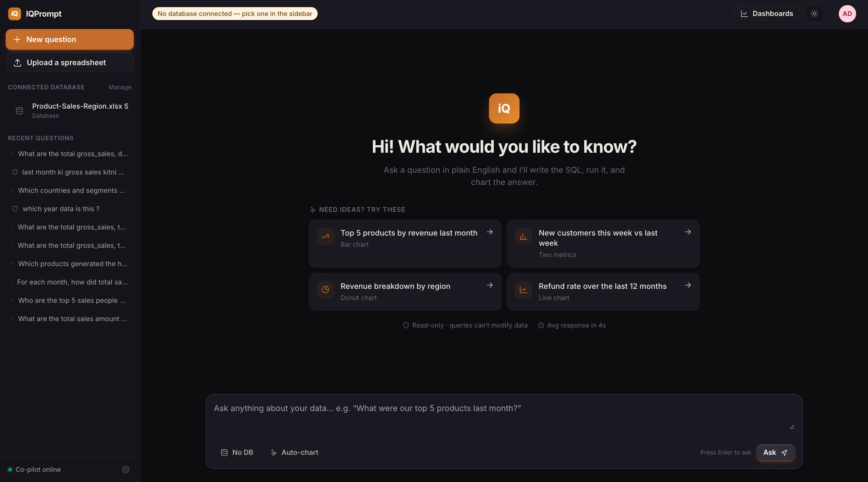Click arrow on Refund rate card
Screen dimensions: 868x482
pyautogui.click(x=688, y=285)
